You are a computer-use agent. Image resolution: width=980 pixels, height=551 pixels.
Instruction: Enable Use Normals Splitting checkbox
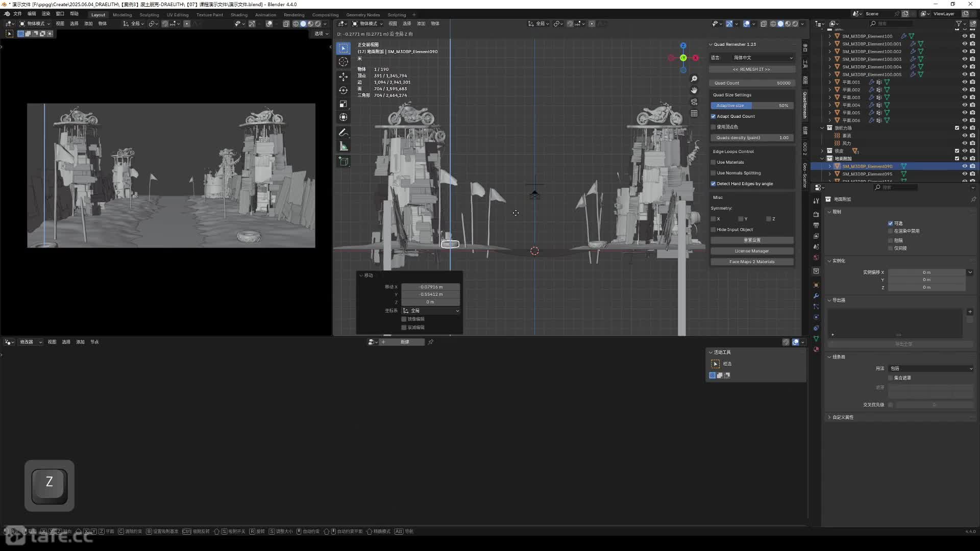(x=714, y=173)
